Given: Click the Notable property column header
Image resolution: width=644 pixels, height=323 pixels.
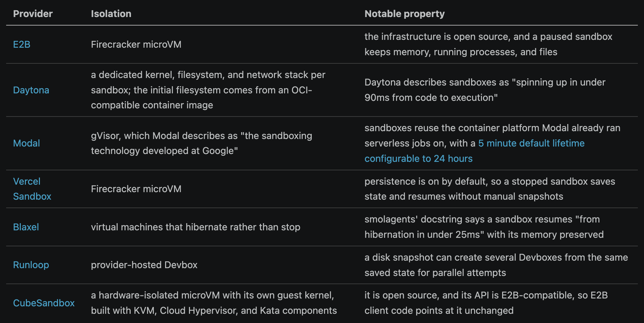Looking at the screenshot, I should 405,14.
